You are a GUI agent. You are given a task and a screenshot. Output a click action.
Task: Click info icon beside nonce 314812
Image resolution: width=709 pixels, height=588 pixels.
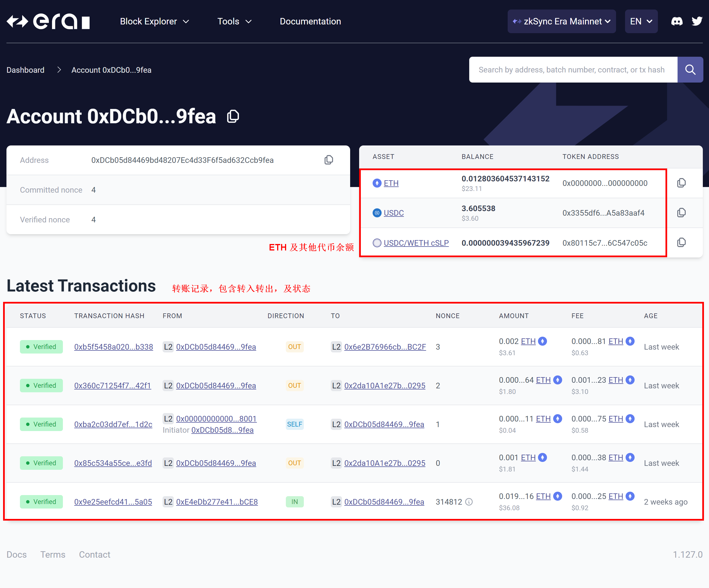[x=469, y=502]
